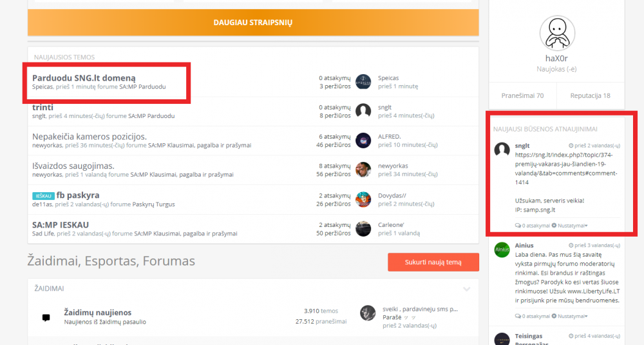The image size is (644, 345).
Task: Click newyorkas last poster name
Action: coord(393,166)
